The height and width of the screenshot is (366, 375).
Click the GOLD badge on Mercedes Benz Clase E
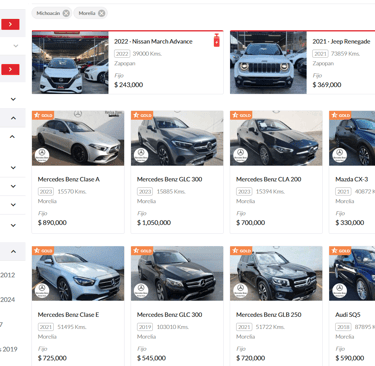(43, 250)
